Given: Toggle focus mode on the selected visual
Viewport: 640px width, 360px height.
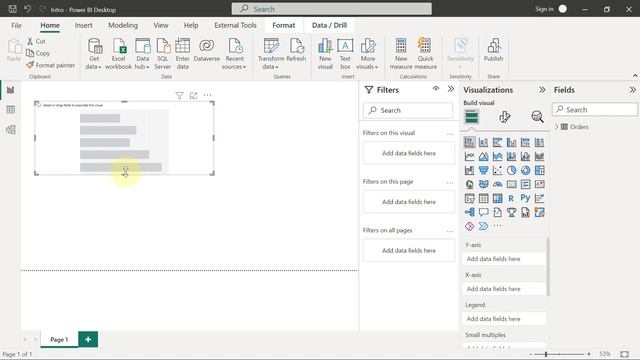Looking at the screenshot, I should (x=193, y=96).
